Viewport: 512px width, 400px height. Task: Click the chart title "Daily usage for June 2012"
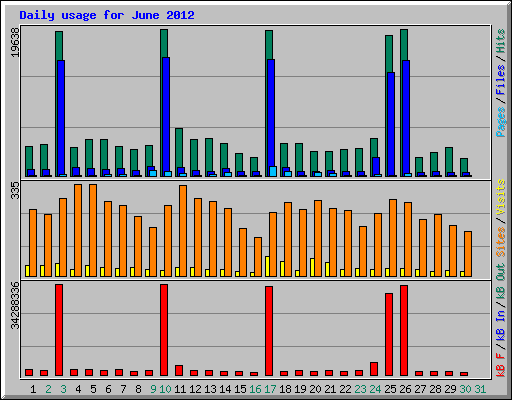tap(107, 15)
